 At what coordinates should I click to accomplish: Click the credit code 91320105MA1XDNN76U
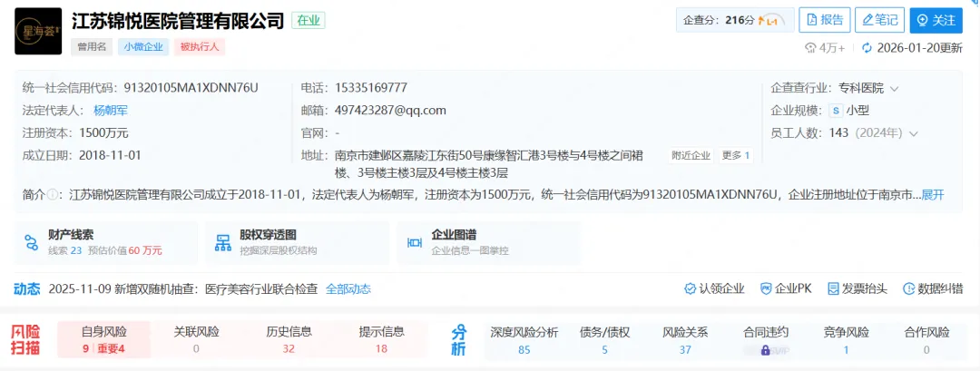191,88
